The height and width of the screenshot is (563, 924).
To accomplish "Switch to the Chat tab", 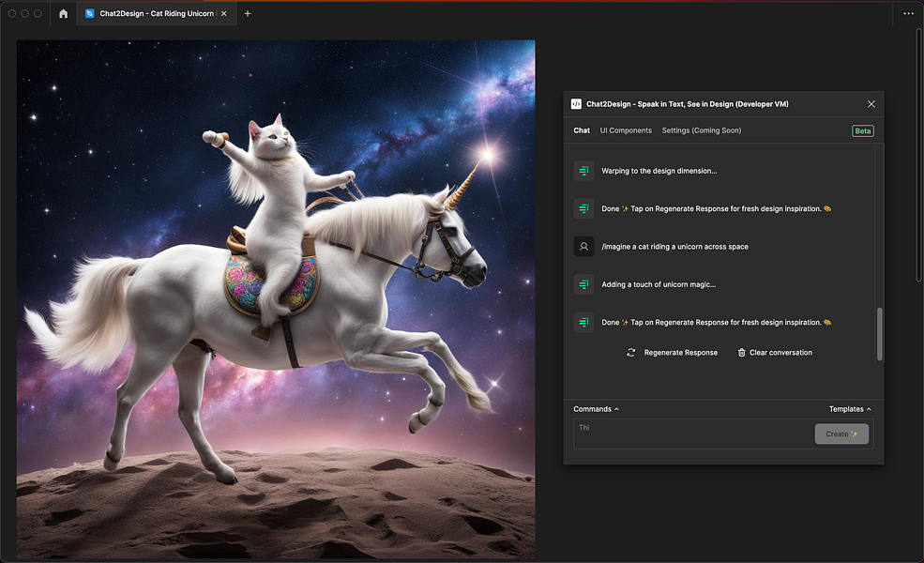I will [x=582, y=130].
